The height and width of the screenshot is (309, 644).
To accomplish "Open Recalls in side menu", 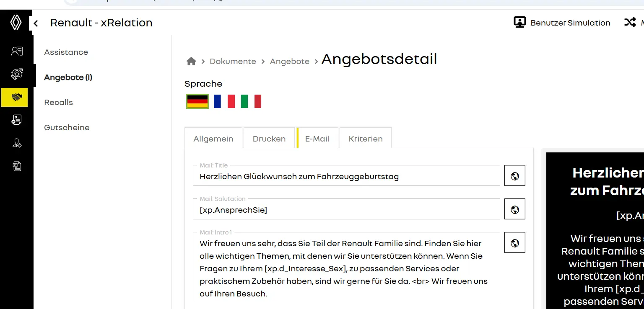I will pos(59,103).
